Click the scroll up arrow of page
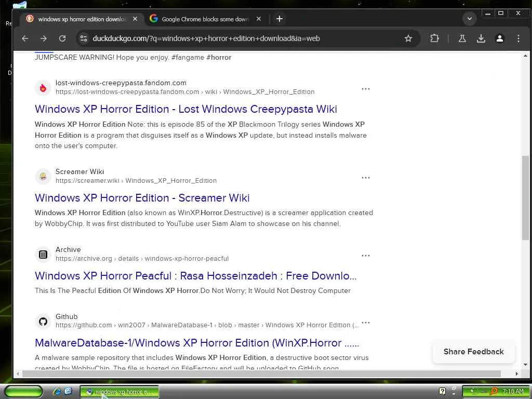532x399 pixels. click(x=525, y=56)
